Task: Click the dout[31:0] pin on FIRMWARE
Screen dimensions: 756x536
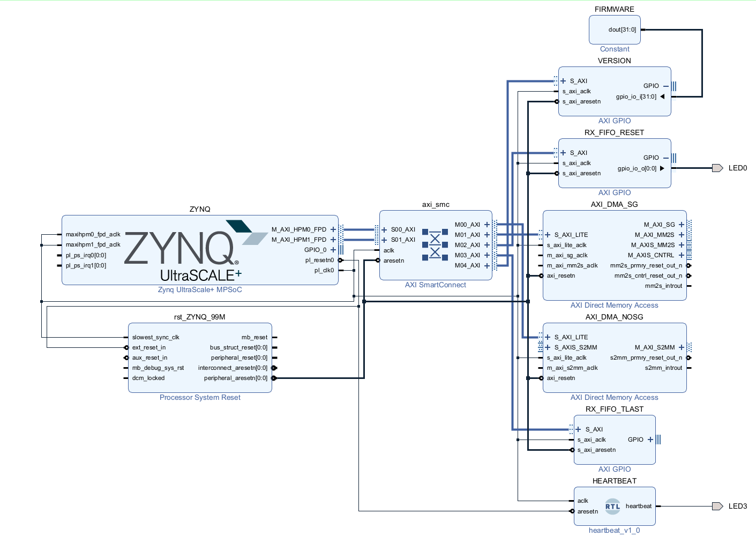Action: (x=623, y=30)
